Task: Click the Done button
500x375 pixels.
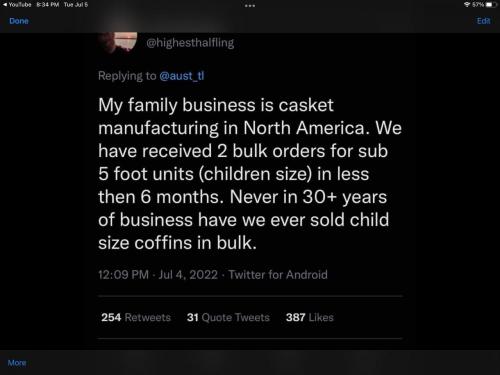Action: (19, 21)
